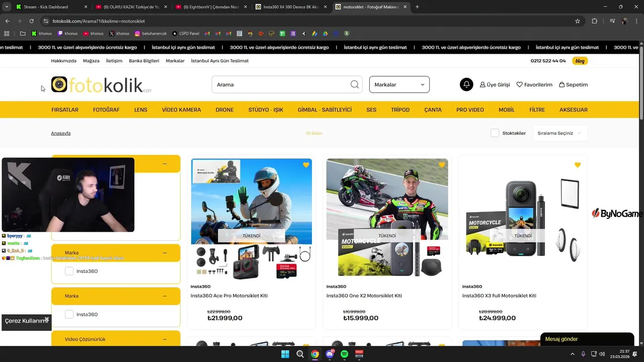
Task: Show hidden tray icons chevron
Action: [x=573, y=354]
